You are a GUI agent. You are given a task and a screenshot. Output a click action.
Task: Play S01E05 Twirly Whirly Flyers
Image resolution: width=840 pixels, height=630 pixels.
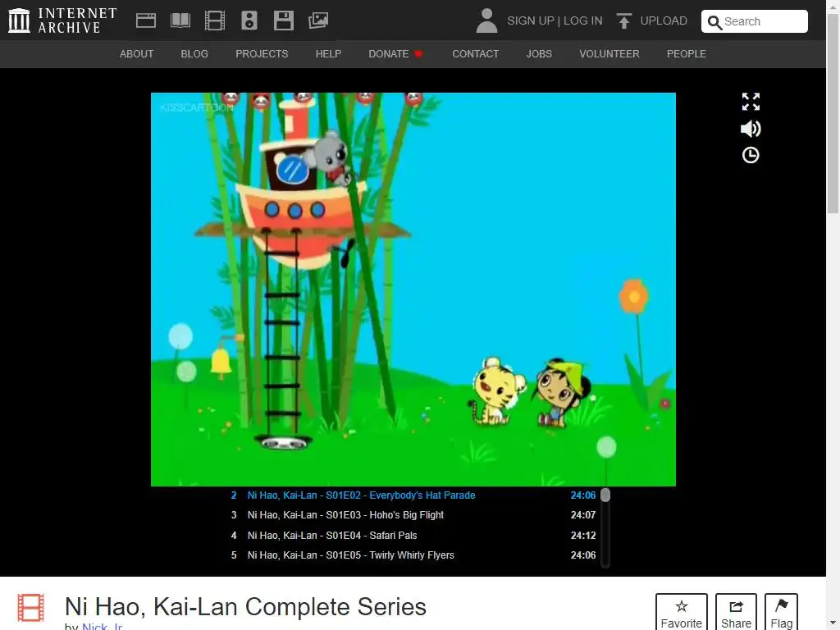413,555
